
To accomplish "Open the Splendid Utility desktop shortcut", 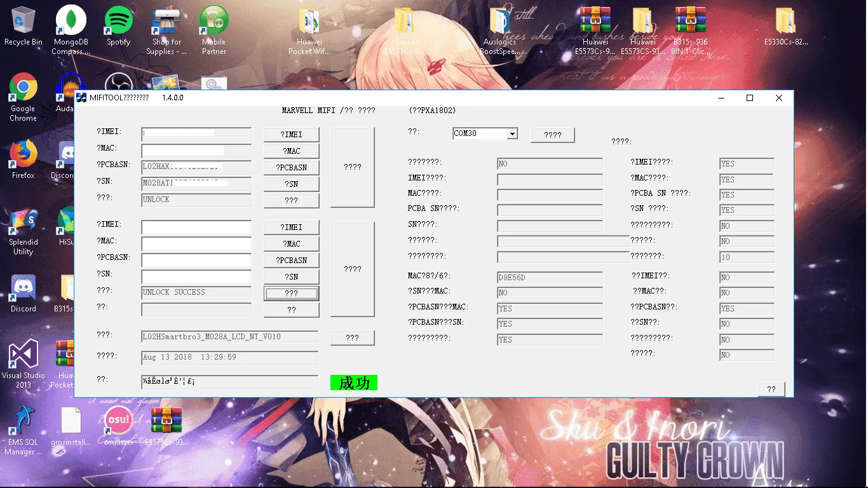I will [x=23, y=230].
